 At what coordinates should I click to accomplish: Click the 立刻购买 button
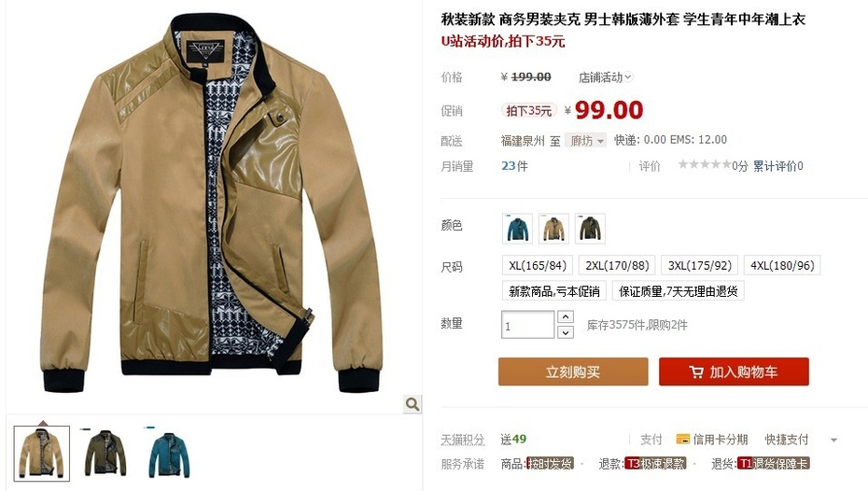(x=573, y=372)
